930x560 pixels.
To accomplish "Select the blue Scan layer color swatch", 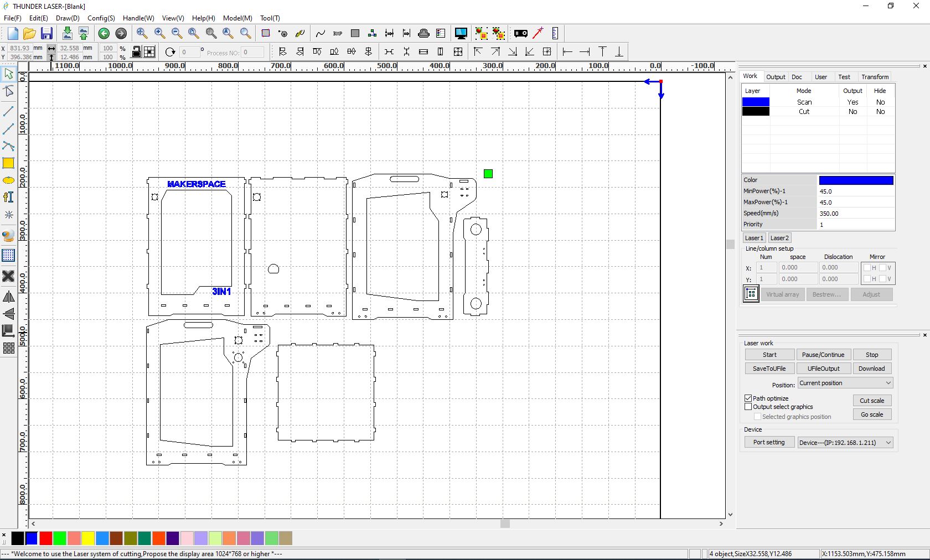I will tap(756, 102).
